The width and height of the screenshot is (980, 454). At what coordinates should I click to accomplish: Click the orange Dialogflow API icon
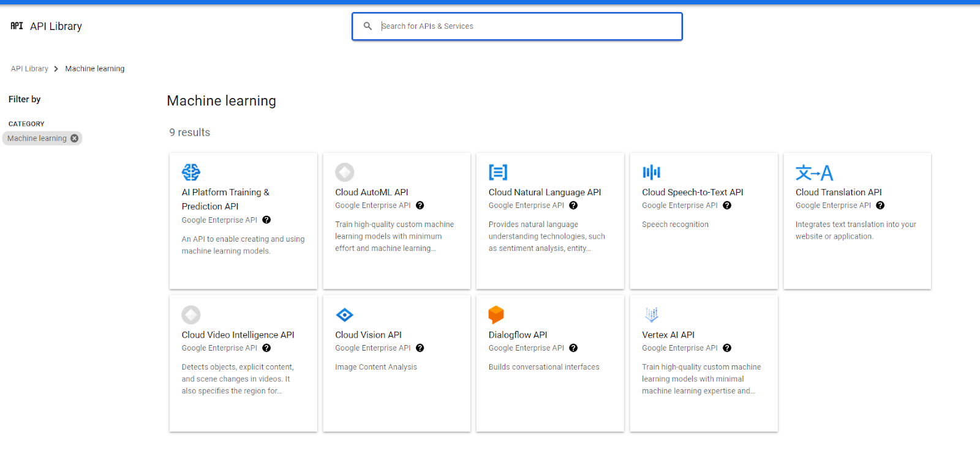[x=496, y=314]
